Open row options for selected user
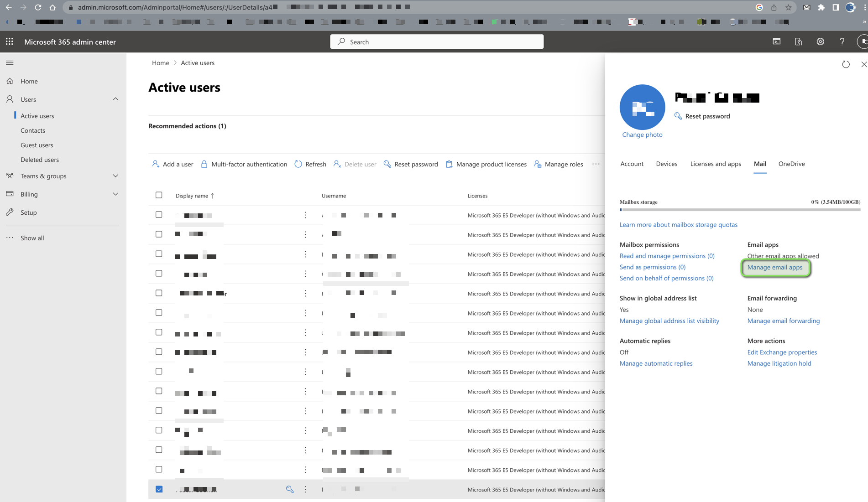Viewport: 868px width, 502px height. tap(305, 489)
